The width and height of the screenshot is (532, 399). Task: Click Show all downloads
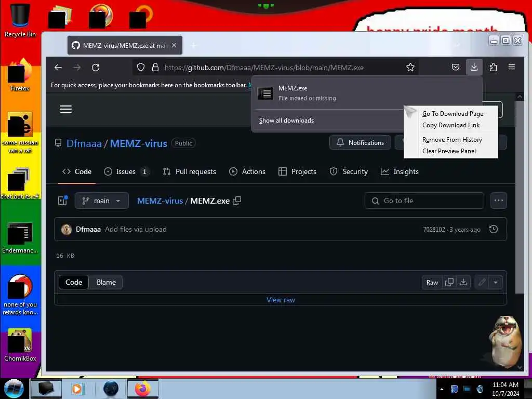pyautogui.click(x=286, y=121)
